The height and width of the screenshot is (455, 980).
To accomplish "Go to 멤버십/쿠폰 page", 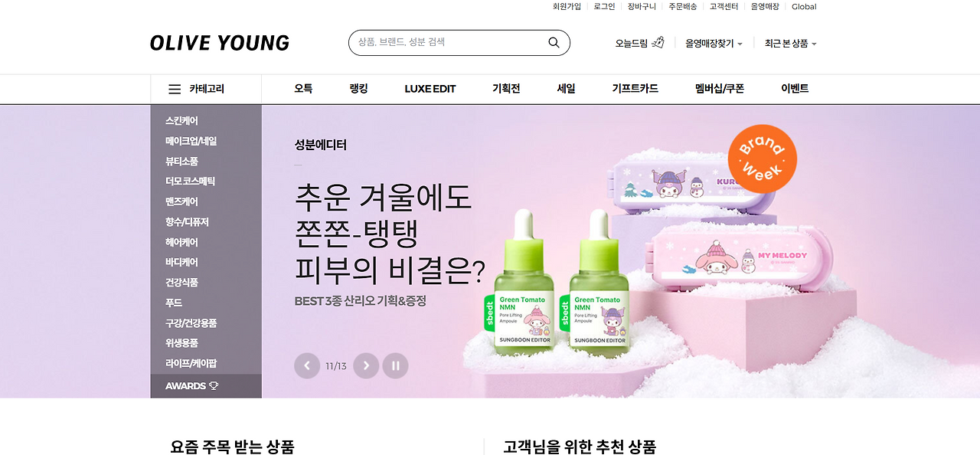I will pyautogui.click(x=720, y=89).
